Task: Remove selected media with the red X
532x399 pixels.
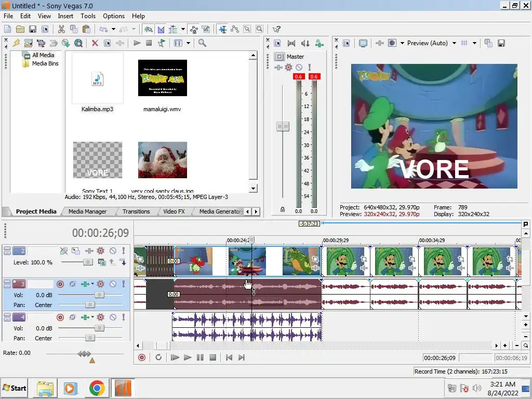Action: click(95, 43)
